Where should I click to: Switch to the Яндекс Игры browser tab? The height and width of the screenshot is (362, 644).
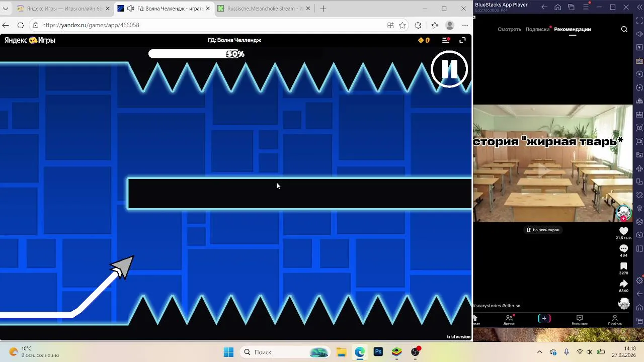[63, 9]
